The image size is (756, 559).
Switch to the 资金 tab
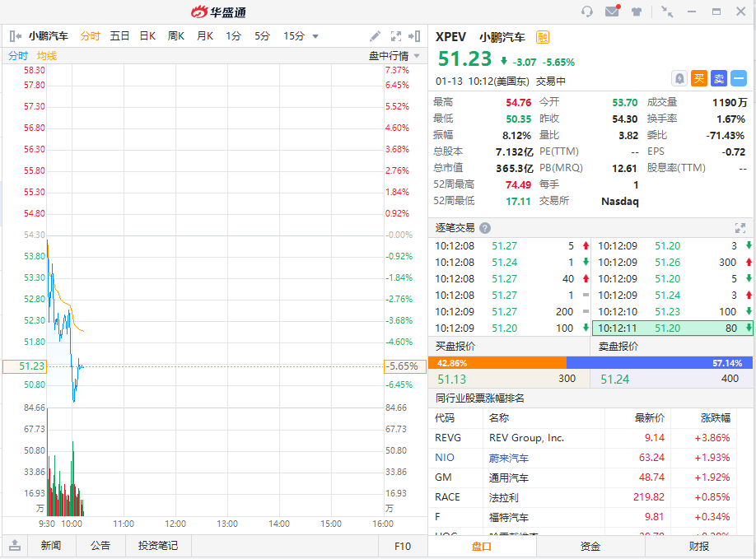(590, 547)
